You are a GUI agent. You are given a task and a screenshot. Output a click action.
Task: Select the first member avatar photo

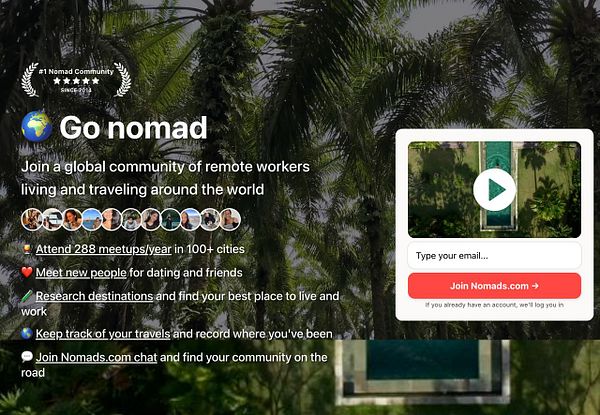32,220
